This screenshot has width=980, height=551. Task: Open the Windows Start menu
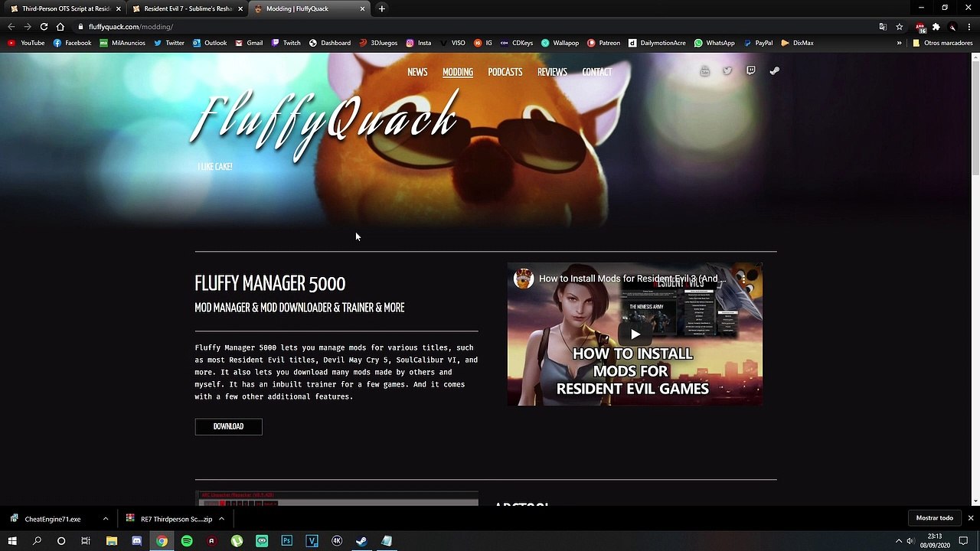pos(11,541)
